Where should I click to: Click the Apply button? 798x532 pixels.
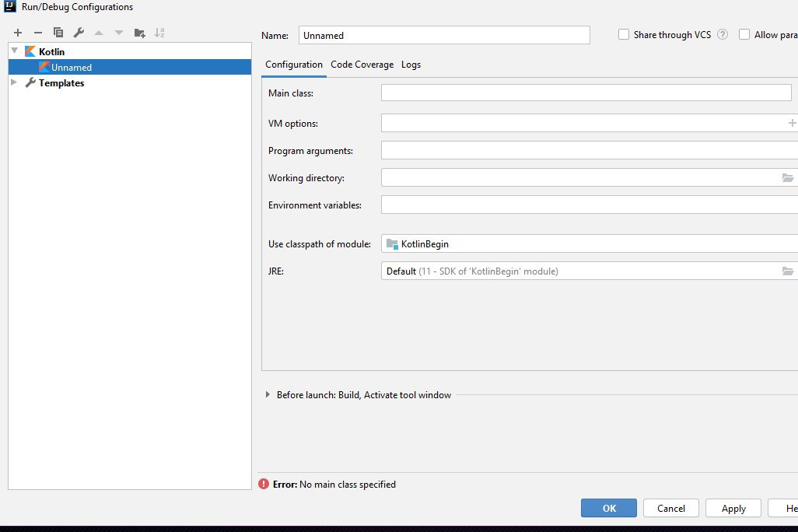tap(733, 508)
